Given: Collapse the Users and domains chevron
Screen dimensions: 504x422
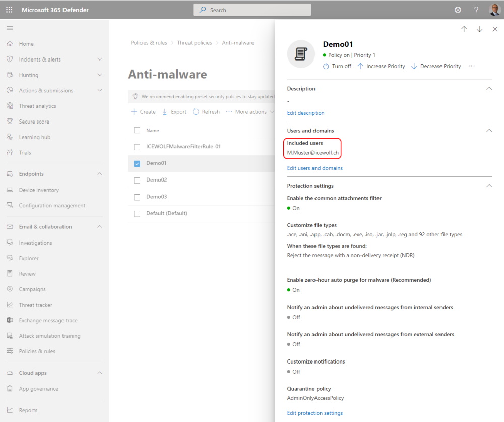Looking at the screenshot, I should tap(489, 130).
